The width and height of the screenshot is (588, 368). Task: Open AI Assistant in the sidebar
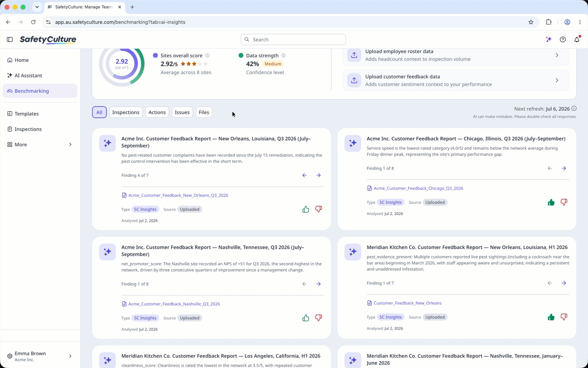[40, 75]
